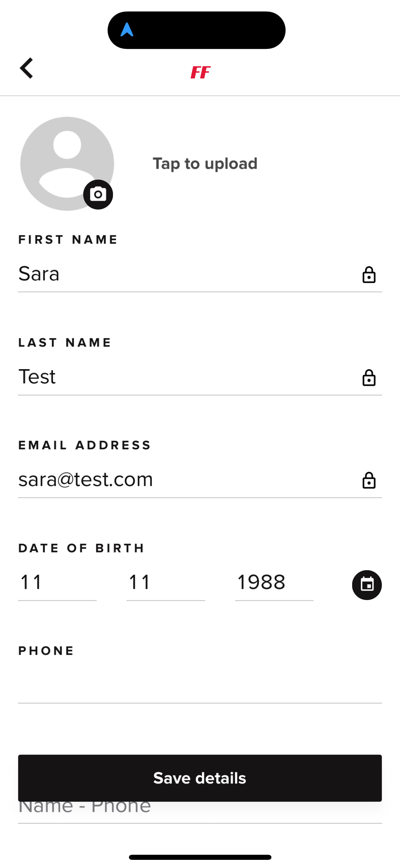This screenshot has height=868, width=400.
Task: Tap the camera icon on the avatar
Action: pos(98,194)
